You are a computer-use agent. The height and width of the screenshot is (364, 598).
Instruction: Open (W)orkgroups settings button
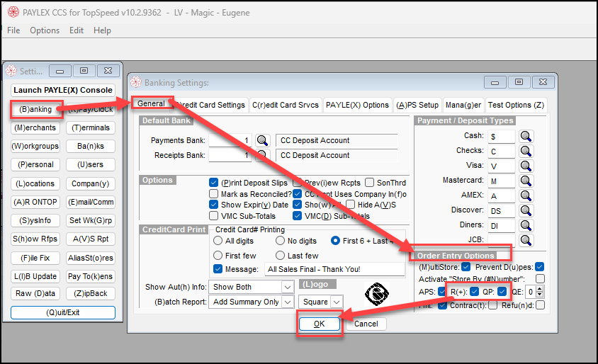pos(35,146)
